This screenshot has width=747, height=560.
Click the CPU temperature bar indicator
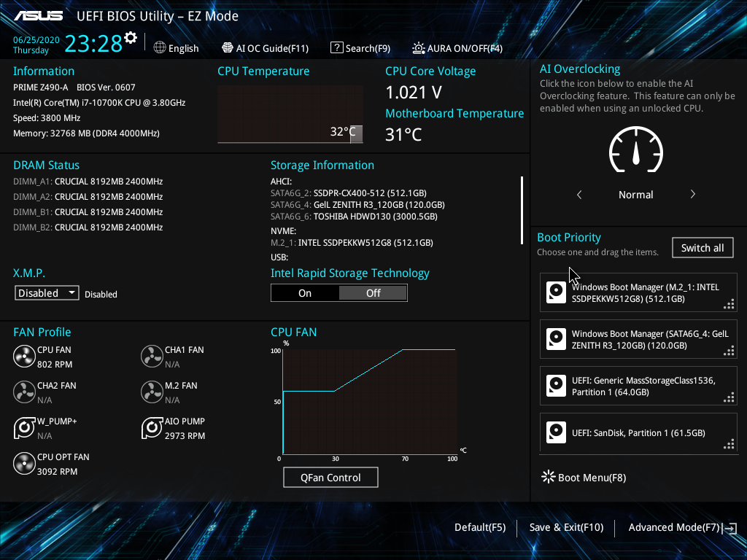356,134
